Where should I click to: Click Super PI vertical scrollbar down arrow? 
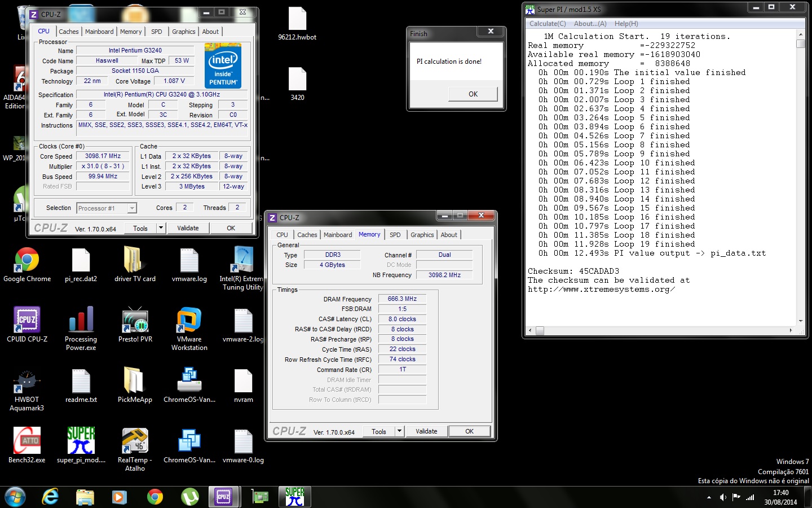tap(801, 321)
